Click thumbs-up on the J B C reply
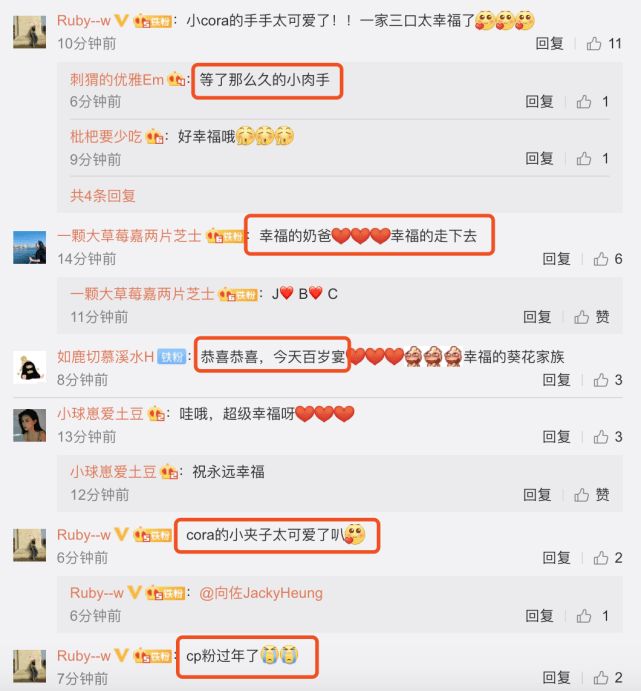 [x=581, y=317]
